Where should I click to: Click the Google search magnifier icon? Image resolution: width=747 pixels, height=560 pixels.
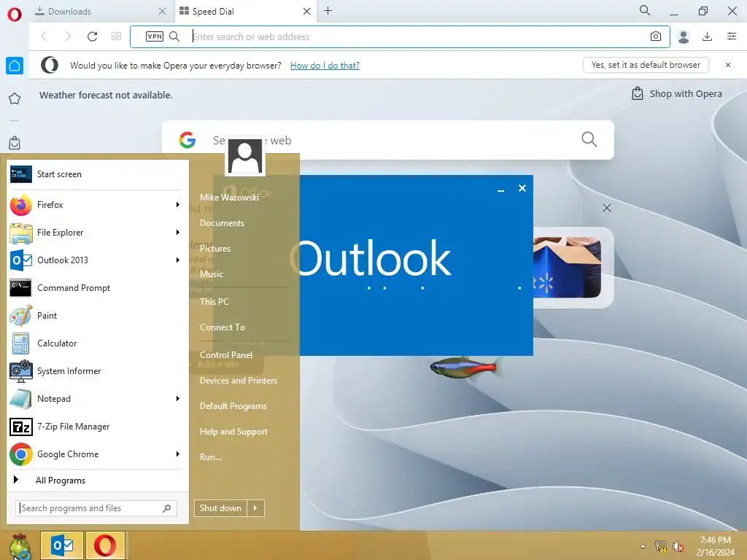[x=589, y=139]
